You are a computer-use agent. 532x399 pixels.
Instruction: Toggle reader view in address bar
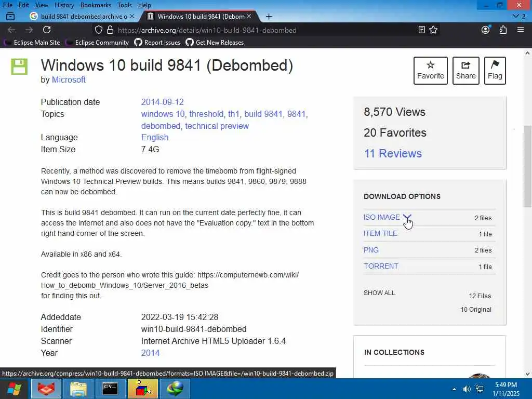(421, 30)
